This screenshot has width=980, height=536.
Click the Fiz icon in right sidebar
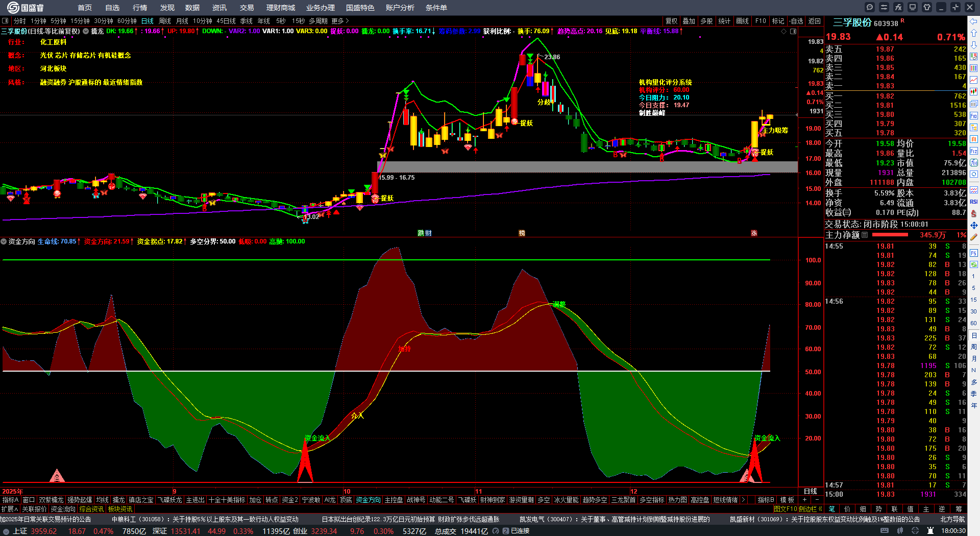974,151
